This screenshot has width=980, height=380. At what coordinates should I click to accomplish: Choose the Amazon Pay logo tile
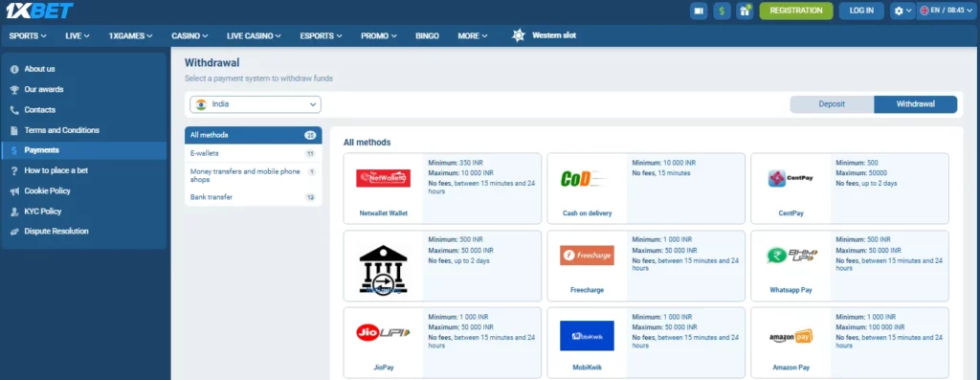click(791, 336)
